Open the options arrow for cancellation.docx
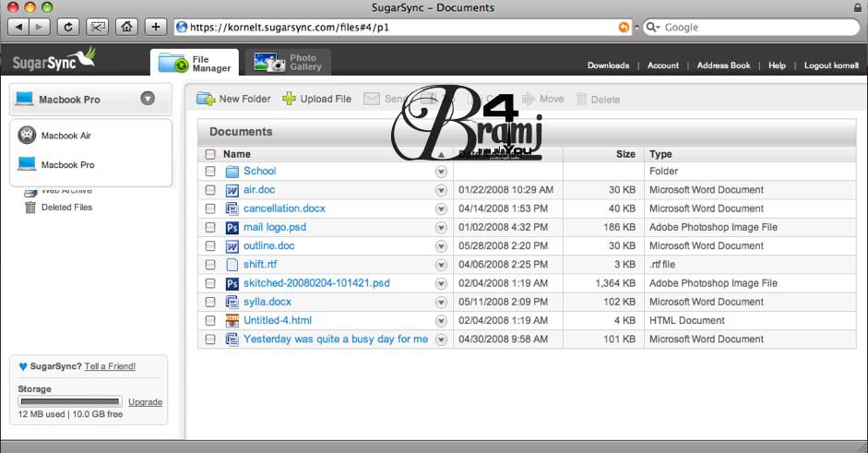 click(x=441, y=209)
